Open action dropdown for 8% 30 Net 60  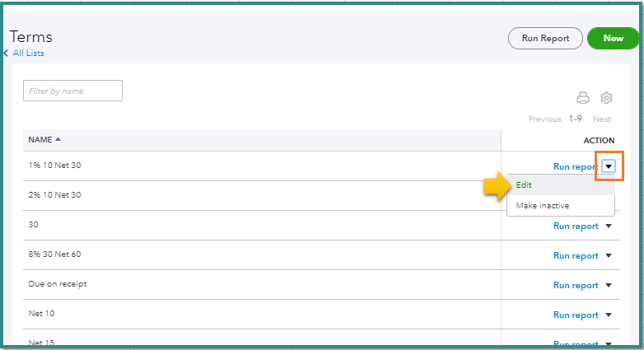(x=609, y=255)
